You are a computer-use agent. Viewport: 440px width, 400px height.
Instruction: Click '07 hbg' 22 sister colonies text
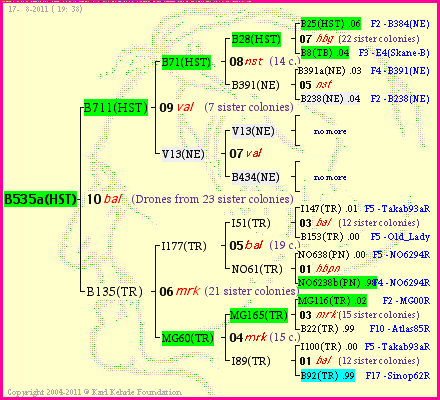(x=359, y=39)
